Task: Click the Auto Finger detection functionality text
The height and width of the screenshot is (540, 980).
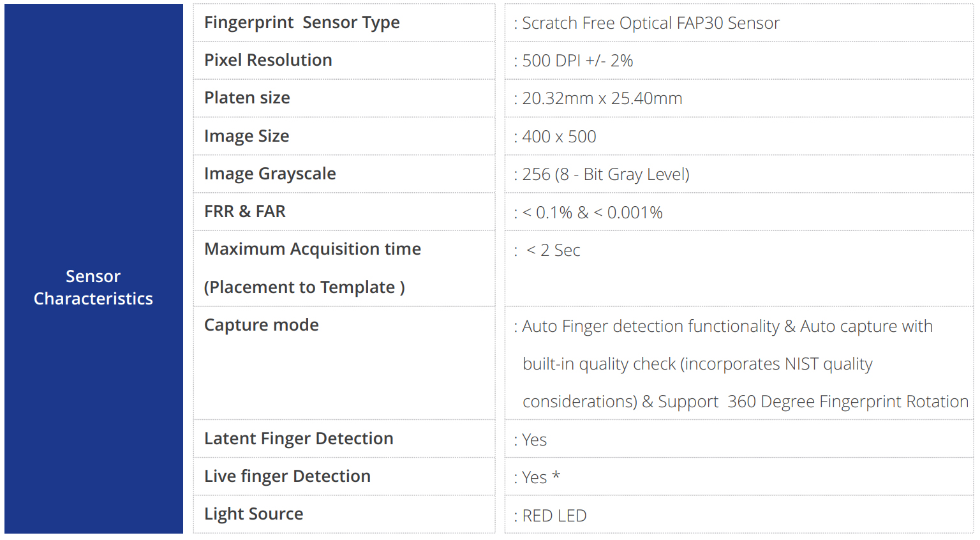Action: coord(651,327)
